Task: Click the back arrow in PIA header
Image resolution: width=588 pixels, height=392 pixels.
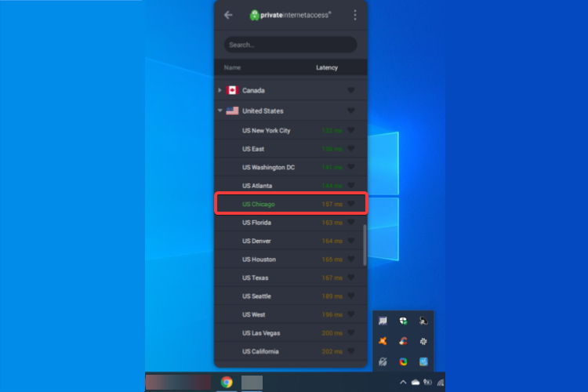Action: point(228,15)
